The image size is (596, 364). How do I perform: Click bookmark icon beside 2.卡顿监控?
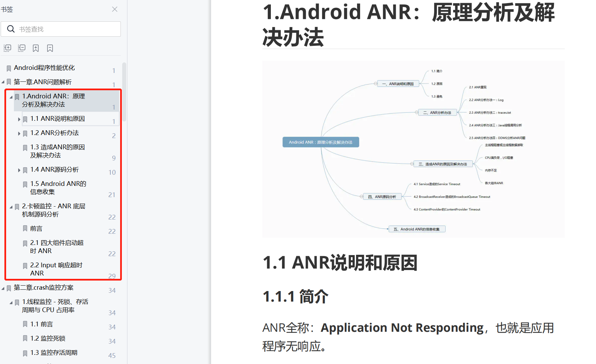(17, 207)
